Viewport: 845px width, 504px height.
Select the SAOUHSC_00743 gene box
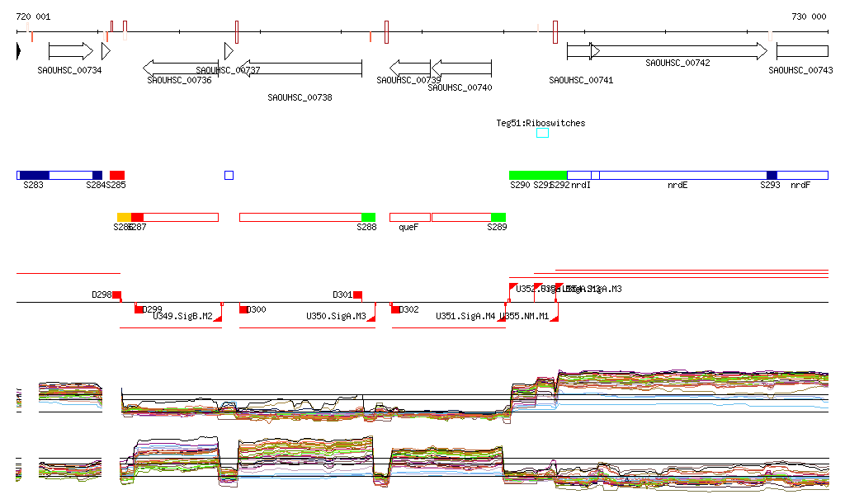[x=802, y=51]
